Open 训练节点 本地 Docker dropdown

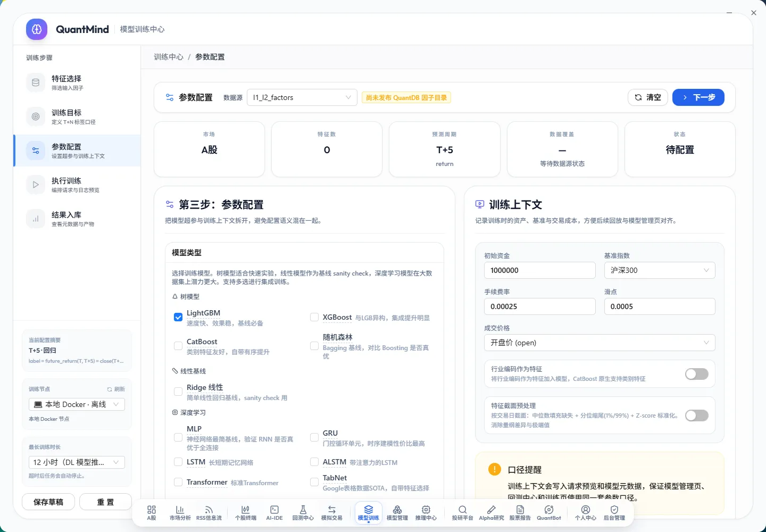coord(77,404)
